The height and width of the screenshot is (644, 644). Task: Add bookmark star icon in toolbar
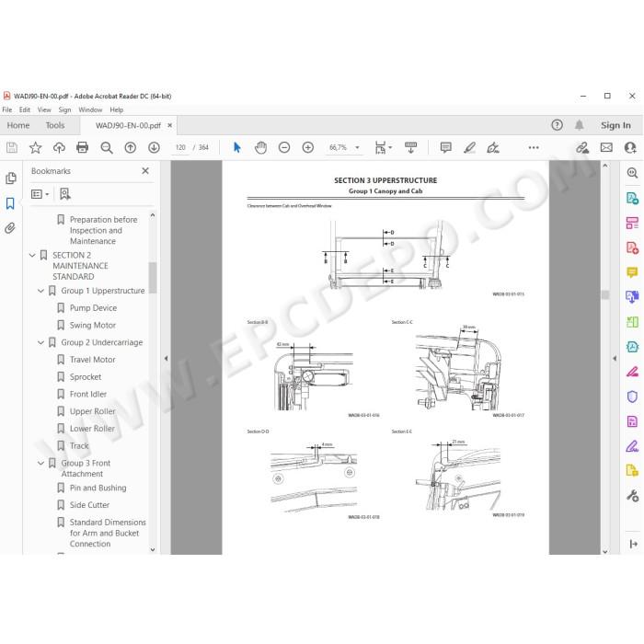[x=35, y=147]
